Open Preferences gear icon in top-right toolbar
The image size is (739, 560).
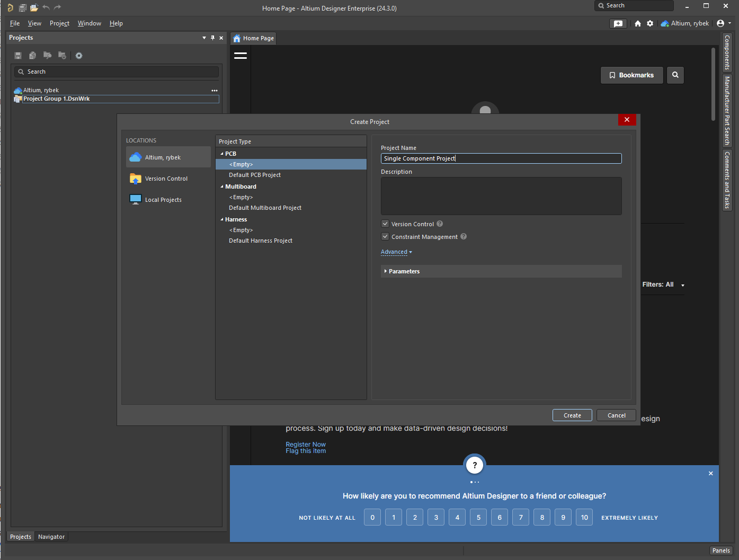click(650, 23)
